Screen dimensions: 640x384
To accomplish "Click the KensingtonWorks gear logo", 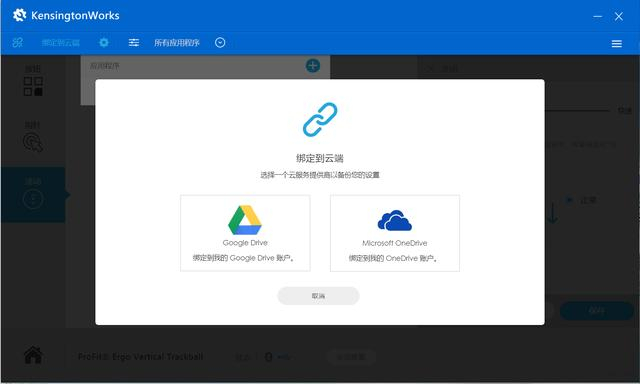I will tap(19, 15).
